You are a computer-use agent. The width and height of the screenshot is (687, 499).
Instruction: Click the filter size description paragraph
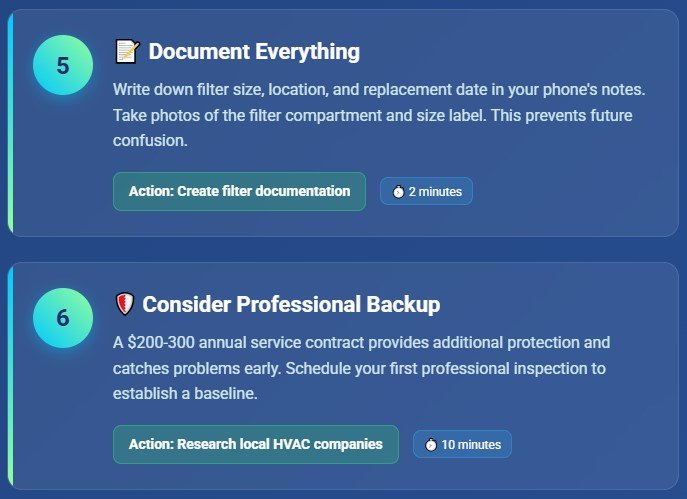pyautogui.click(x=379, y=115)
